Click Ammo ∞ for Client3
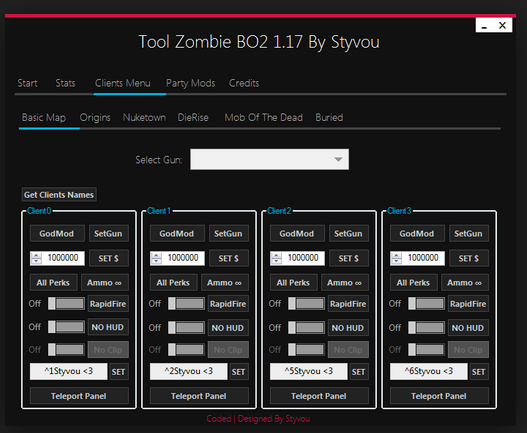Viewport: 527px width, 433px height. (x=464, y=282)
